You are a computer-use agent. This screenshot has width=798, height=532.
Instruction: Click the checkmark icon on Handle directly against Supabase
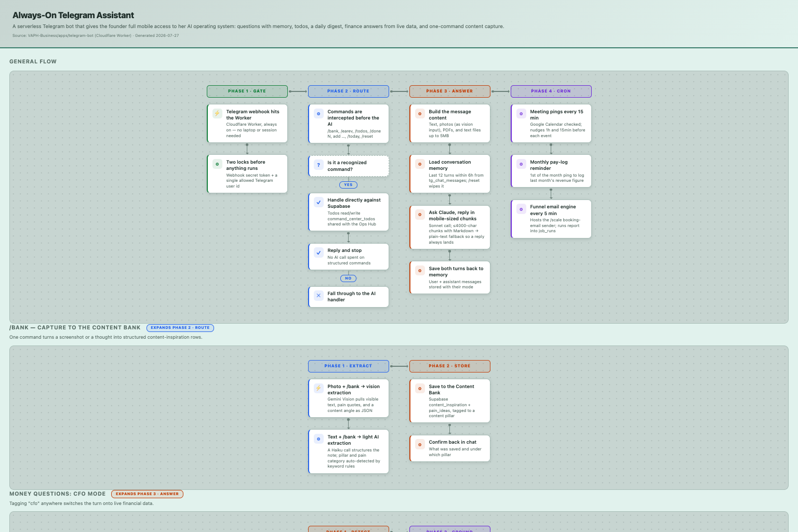(x=318, y=202)
